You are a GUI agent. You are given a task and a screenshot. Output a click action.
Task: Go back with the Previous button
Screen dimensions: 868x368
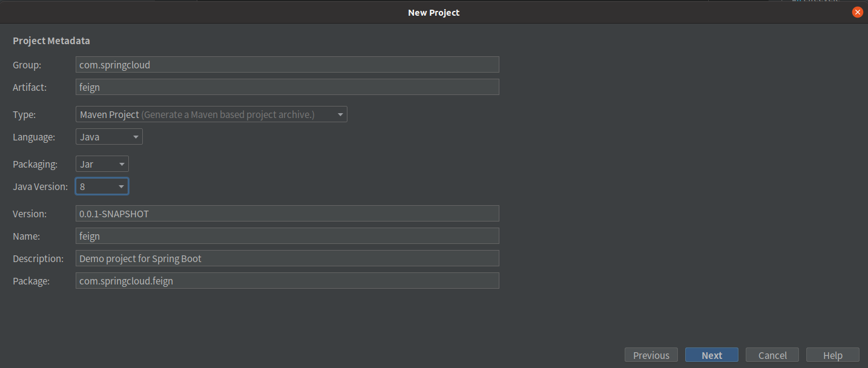[x=651, y=355]
